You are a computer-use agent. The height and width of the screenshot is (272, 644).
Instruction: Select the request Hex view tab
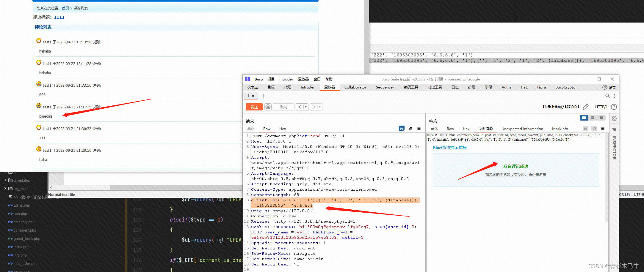coord(283,129)
